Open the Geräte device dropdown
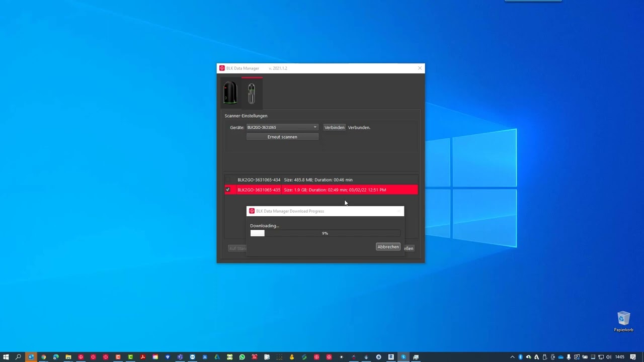644x362 pixels. [x=282, y=127]
